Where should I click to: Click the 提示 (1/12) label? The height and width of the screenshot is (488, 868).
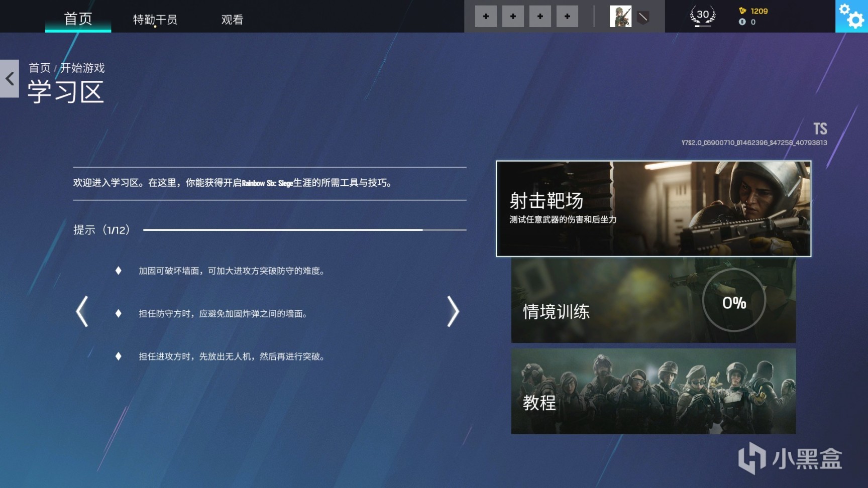102,230
